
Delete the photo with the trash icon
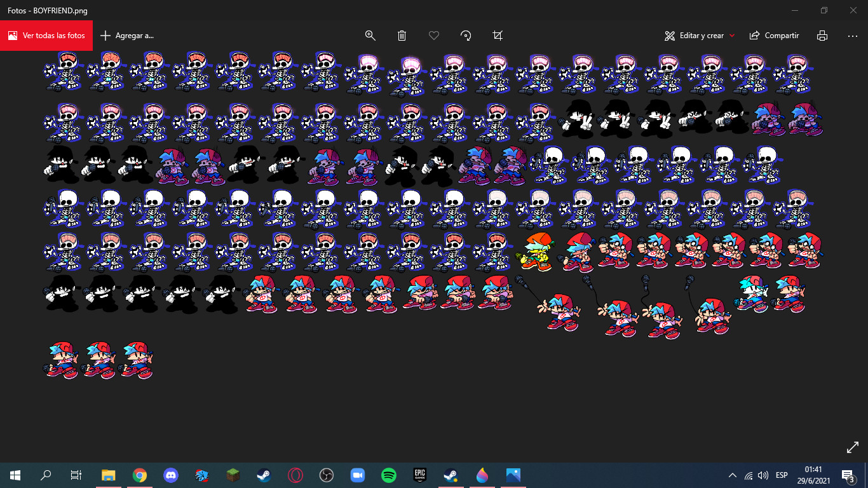pos(402,36)
